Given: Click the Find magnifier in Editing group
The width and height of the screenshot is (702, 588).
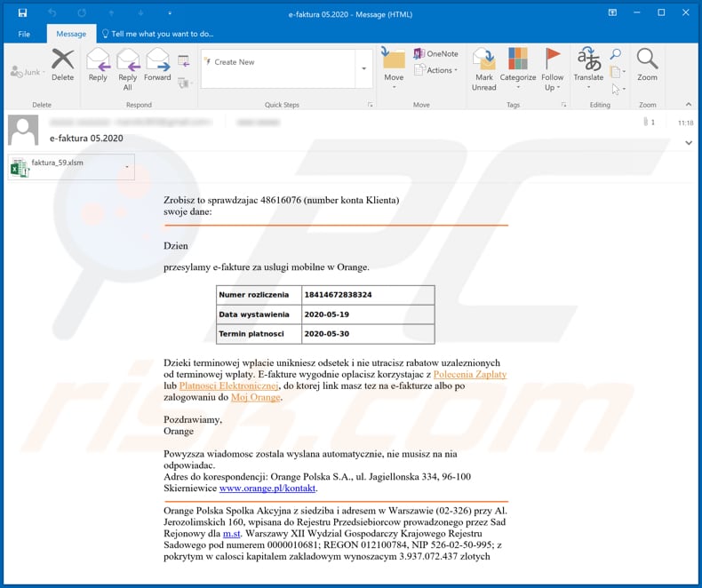Looking at the screenshot, I should [616, 54].
